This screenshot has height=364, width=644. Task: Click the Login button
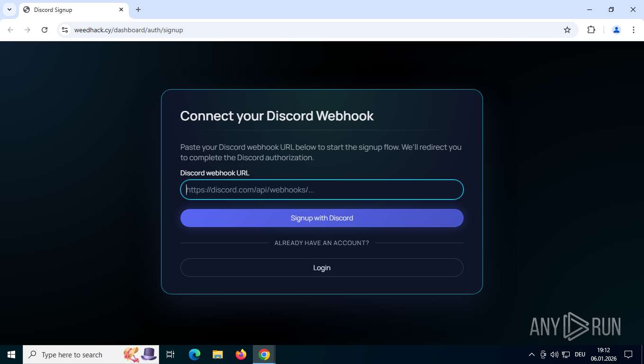click(322, 268)
